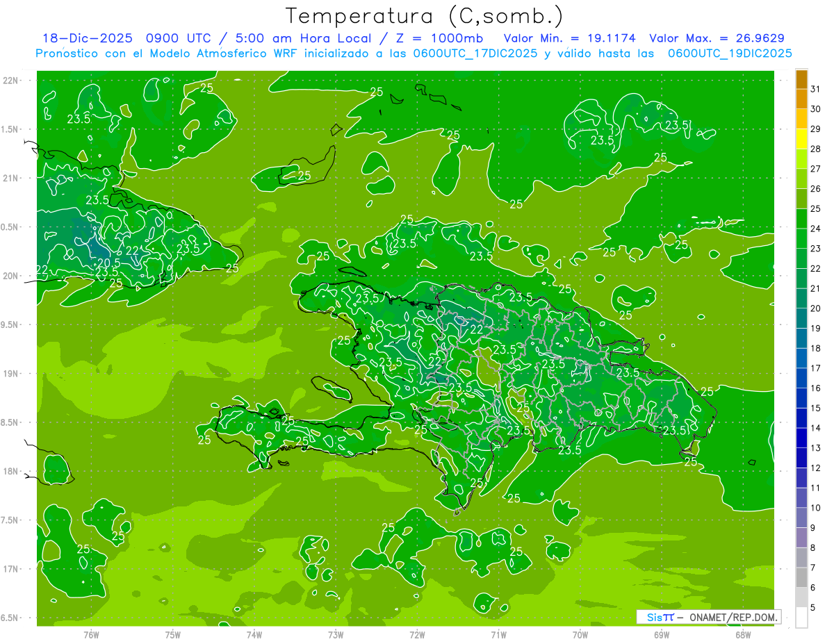
Task: Click the 20.5 contour label over Cuba
Action: 108,263
